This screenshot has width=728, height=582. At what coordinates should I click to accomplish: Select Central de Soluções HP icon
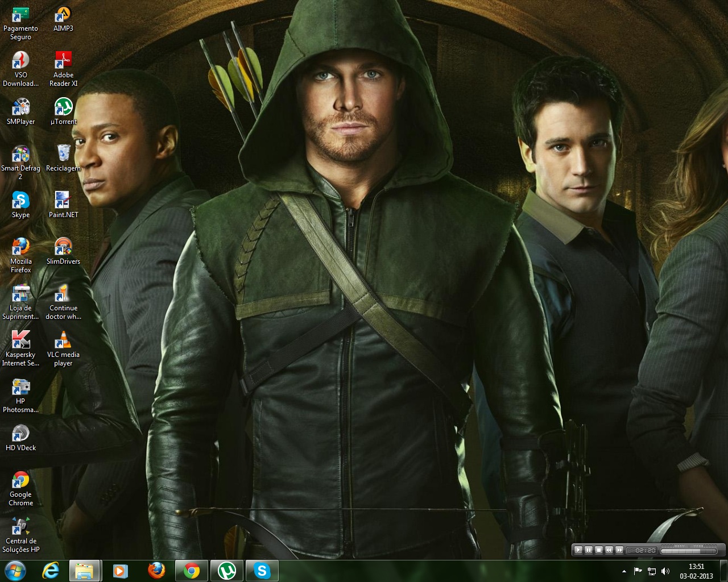(x=20, y=536)
